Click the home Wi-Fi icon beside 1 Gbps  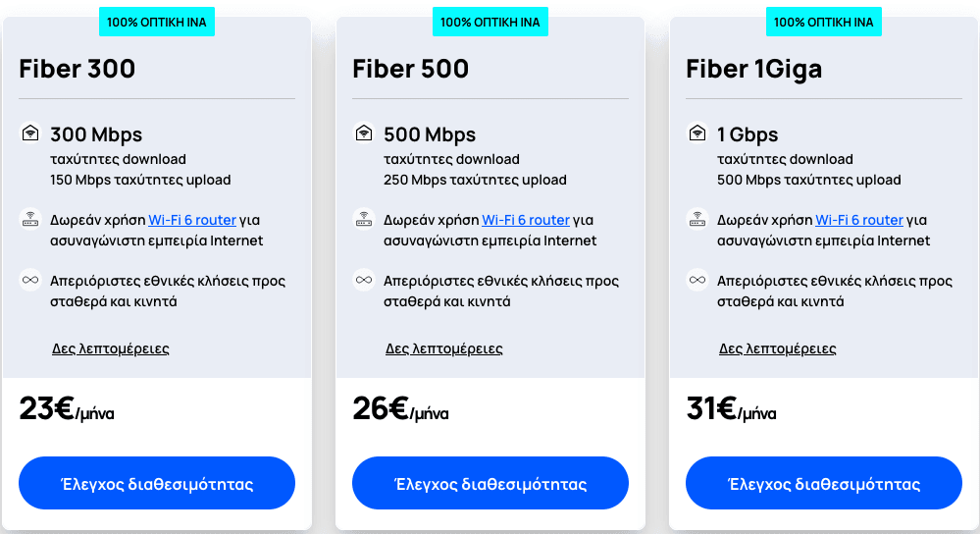(697, 133)
